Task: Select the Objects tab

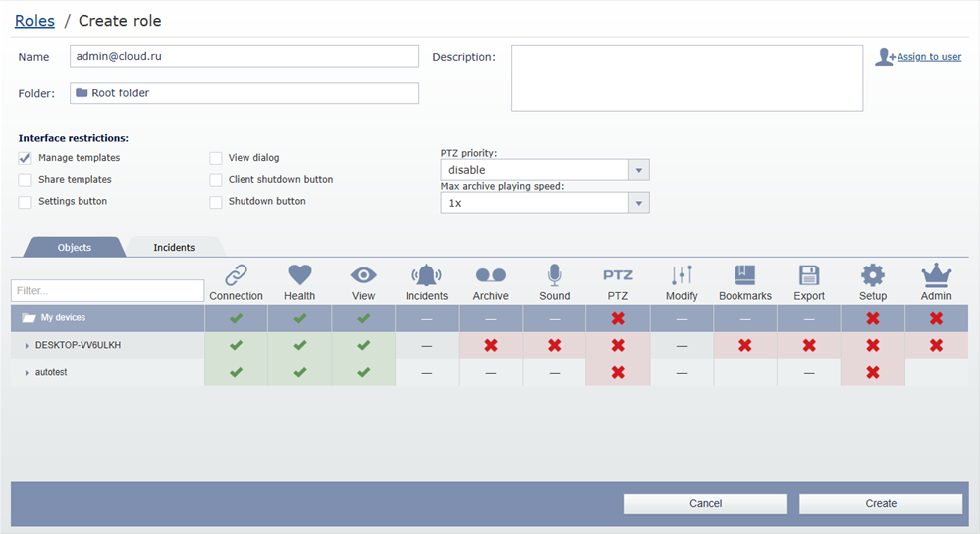Action: click(75, 248)
